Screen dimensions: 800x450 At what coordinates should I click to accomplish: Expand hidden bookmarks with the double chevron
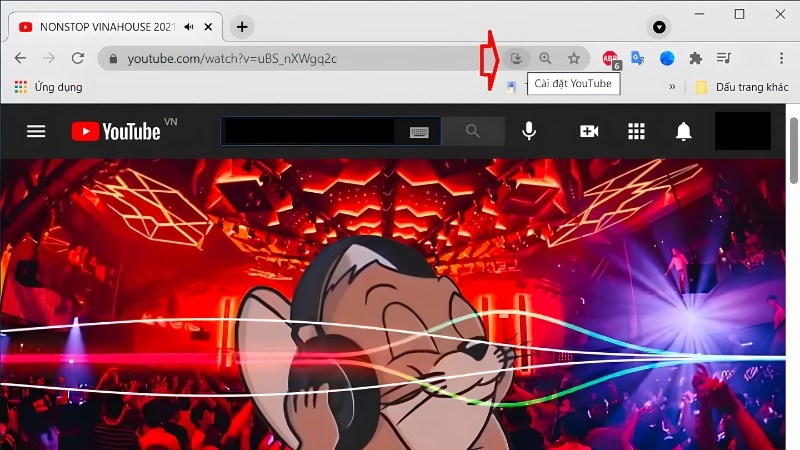(x=672, y=87)
